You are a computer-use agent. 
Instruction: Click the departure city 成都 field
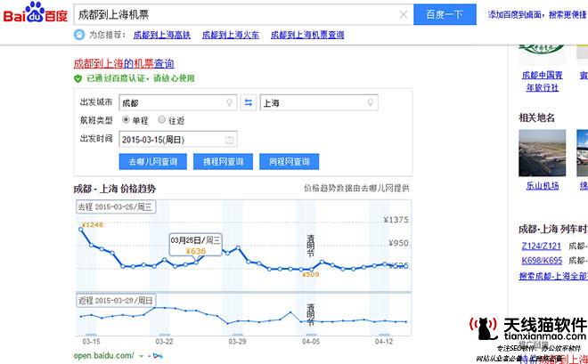[178, 102]
